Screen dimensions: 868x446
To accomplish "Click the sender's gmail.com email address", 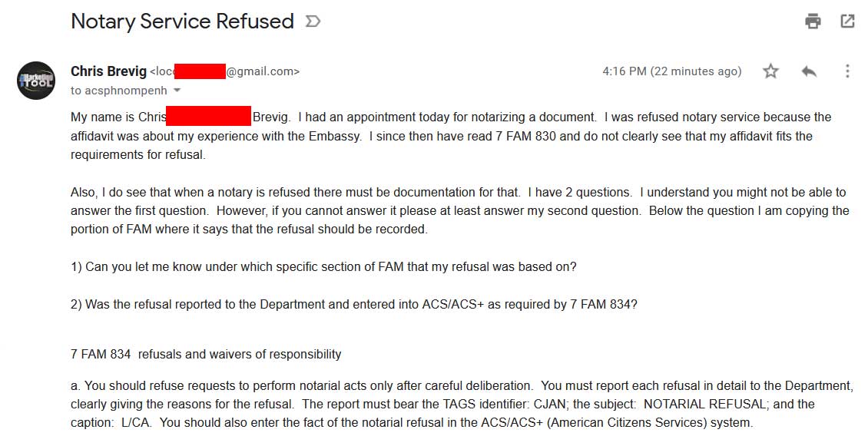I will (225, 71).
